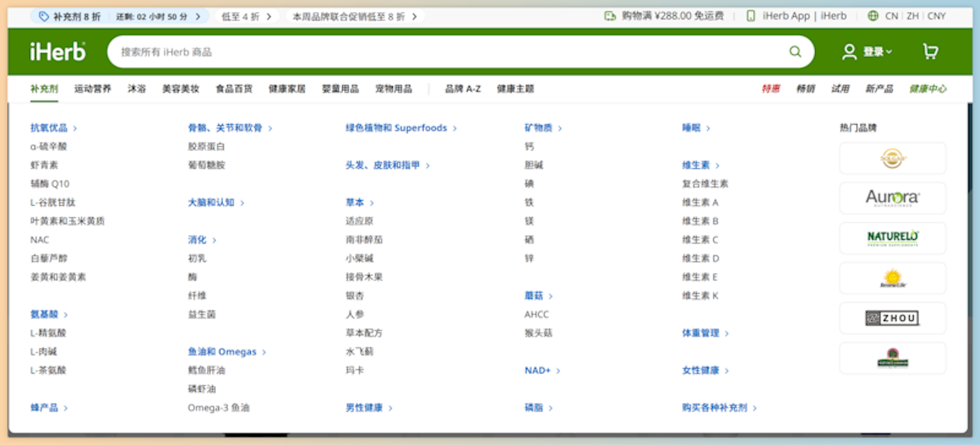Open the 消化 category heading

click(203, 240)
